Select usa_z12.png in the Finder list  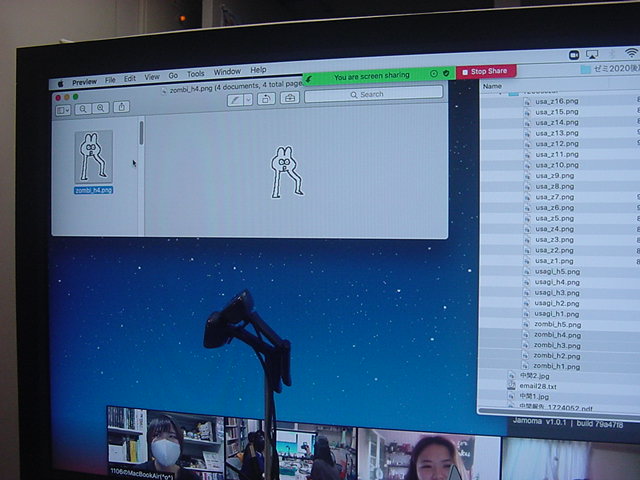pos(557,144)
